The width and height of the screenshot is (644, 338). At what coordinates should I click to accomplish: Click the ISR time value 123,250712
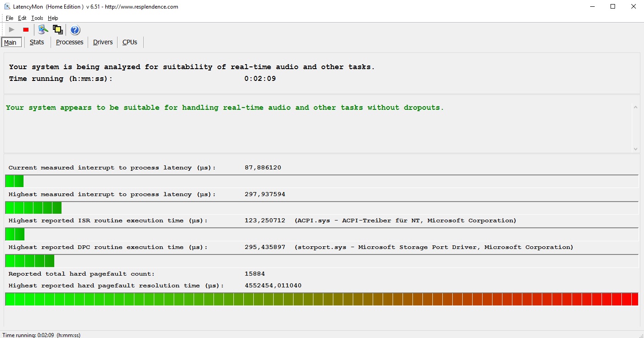point(265,221)
